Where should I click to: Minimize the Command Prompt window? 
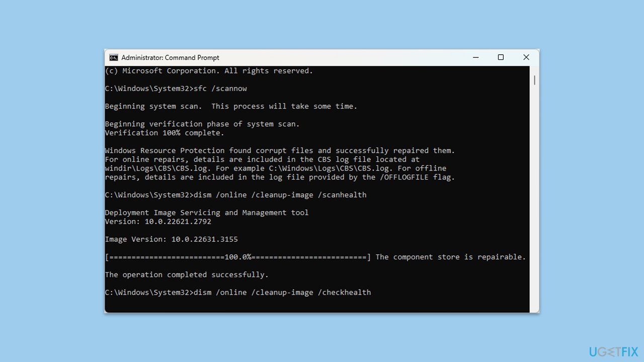pos(475,57)
